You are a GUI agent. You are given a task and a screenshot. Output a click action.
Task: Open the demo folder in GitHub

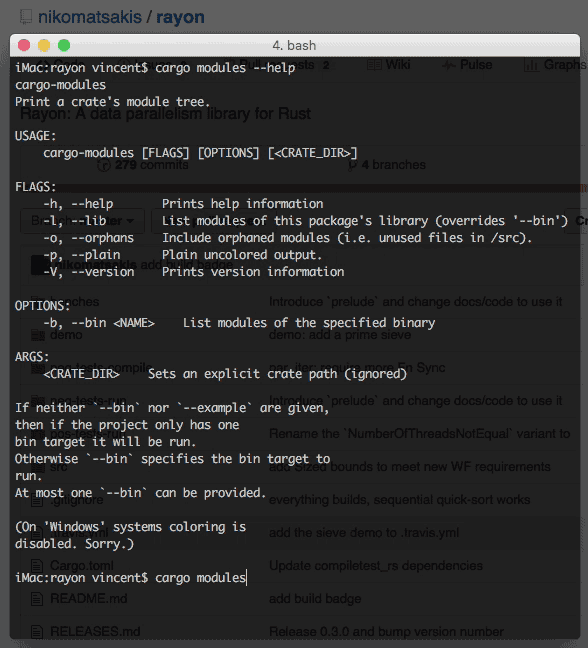(66, 335)
